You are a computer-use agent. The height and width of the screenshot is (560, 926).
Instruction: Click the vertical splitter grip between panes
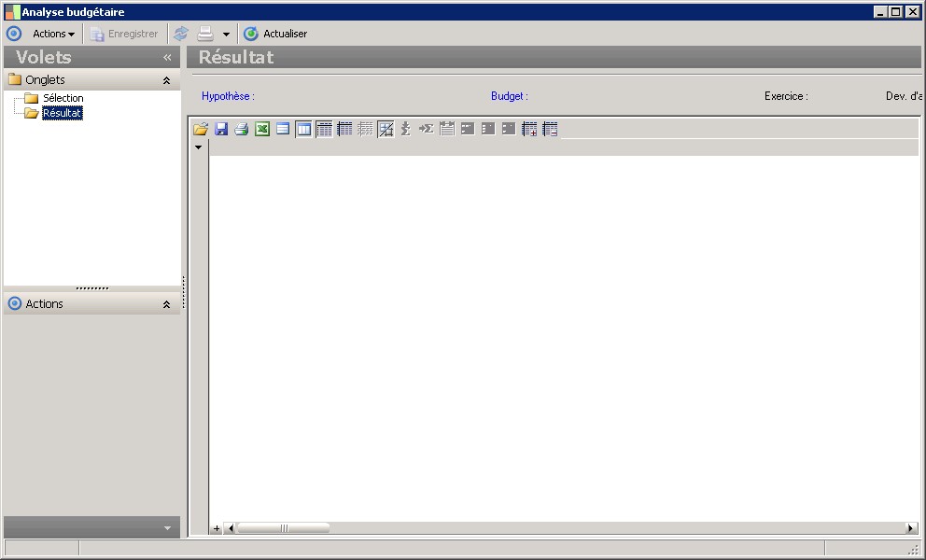[184, 292]
